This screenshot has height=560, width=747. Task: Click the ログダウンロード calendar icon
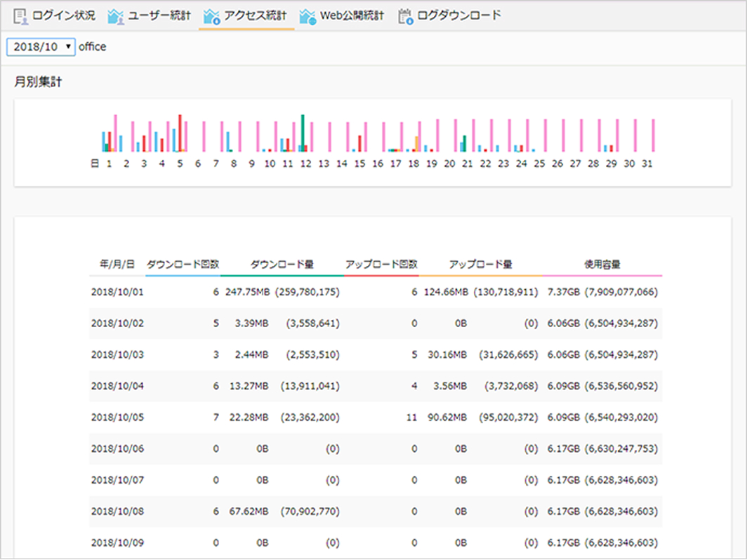(x=405, y=15)
